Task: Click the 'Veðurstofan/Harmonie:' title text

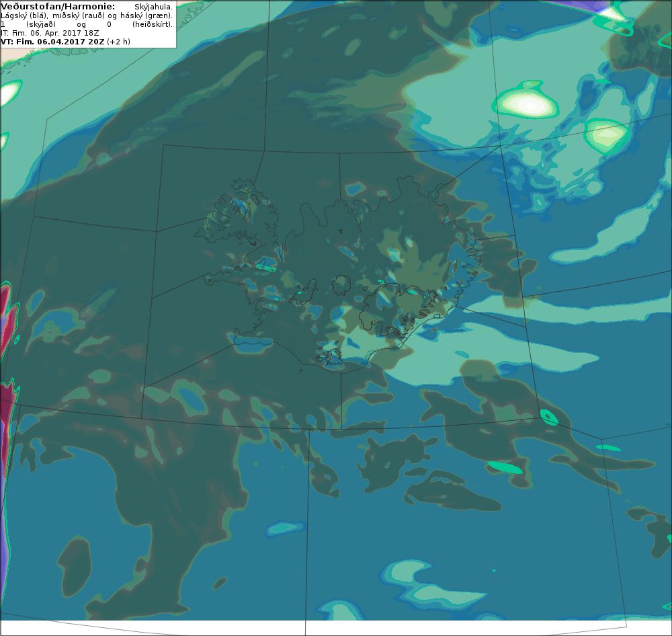Action: (58, 7)
